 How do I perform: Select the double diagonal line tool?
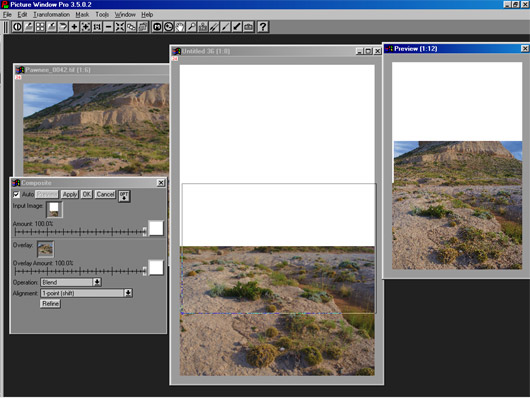tap(214, 27)
